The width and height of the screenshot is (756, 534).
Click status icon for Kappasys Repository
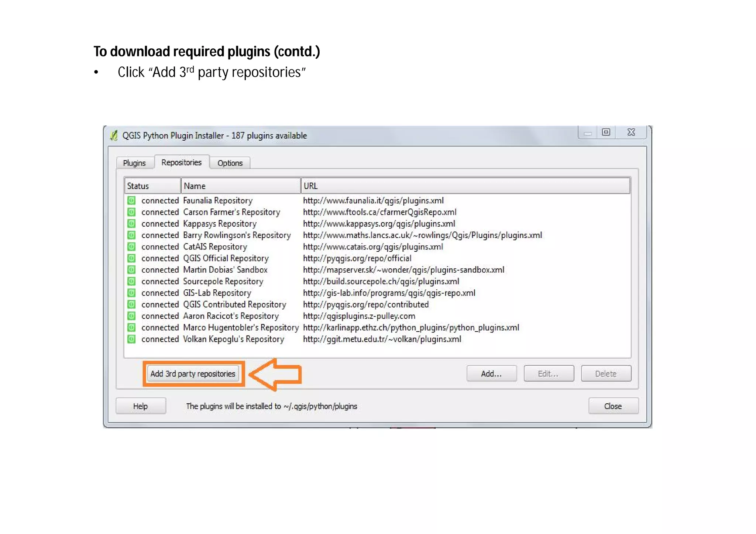[x=131, y=223]
